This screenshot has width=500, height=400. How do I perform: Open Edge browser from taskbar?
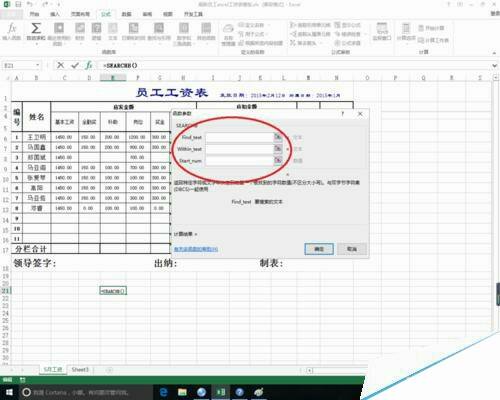[164, 392]
